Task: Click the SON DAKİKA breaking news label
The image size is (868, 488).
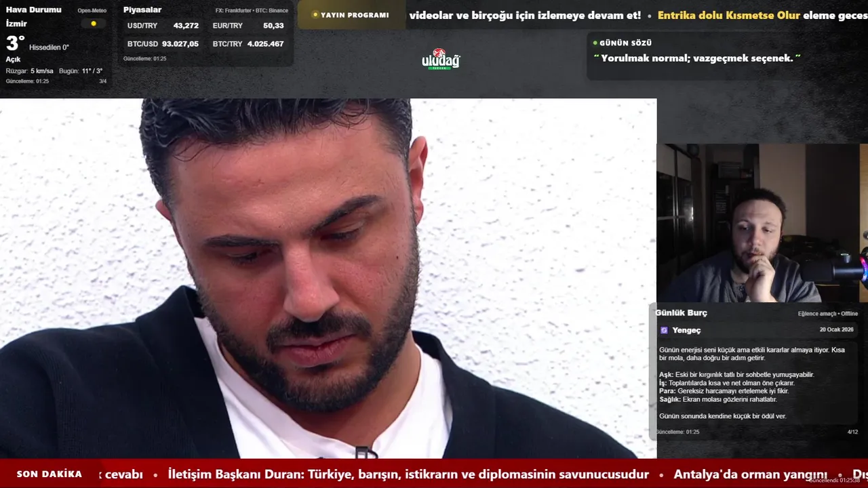Action: pyautogui.click(x=50, y=474)
